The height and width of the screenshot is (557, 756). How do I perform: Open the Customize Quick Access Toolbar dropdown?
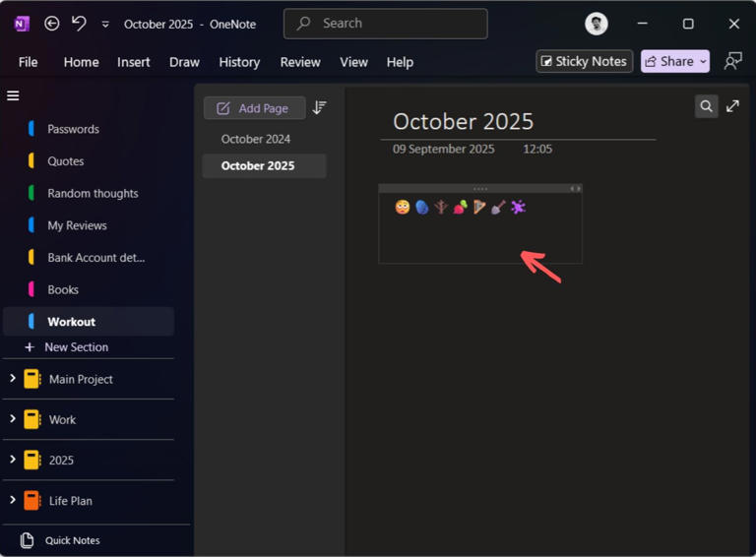(x=105, y=24)
